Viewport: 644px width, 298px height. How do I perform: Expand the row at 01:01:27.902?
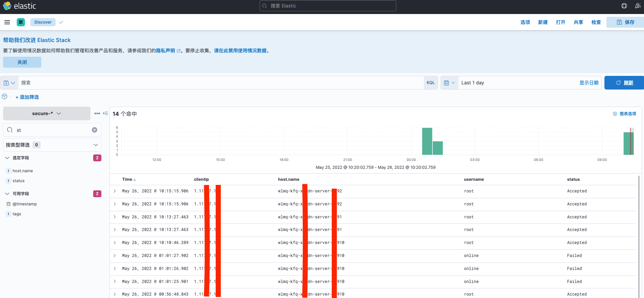(x=115, y=256)
